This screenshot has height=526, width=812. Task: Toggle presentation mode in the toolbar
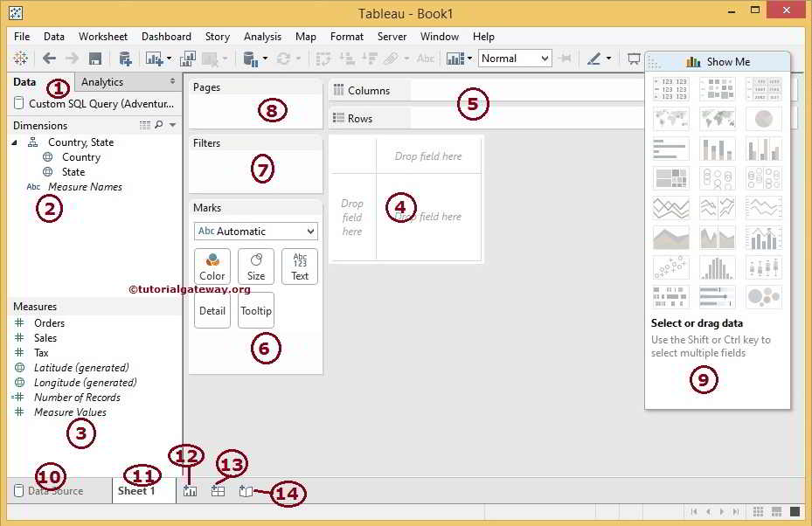(635, 59)
